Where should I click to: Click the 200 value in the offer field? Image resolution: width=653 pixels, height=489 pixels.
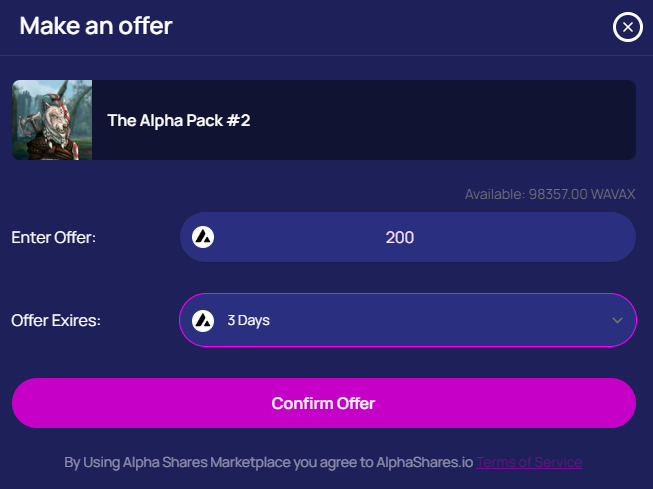click(x=400, y=237)
